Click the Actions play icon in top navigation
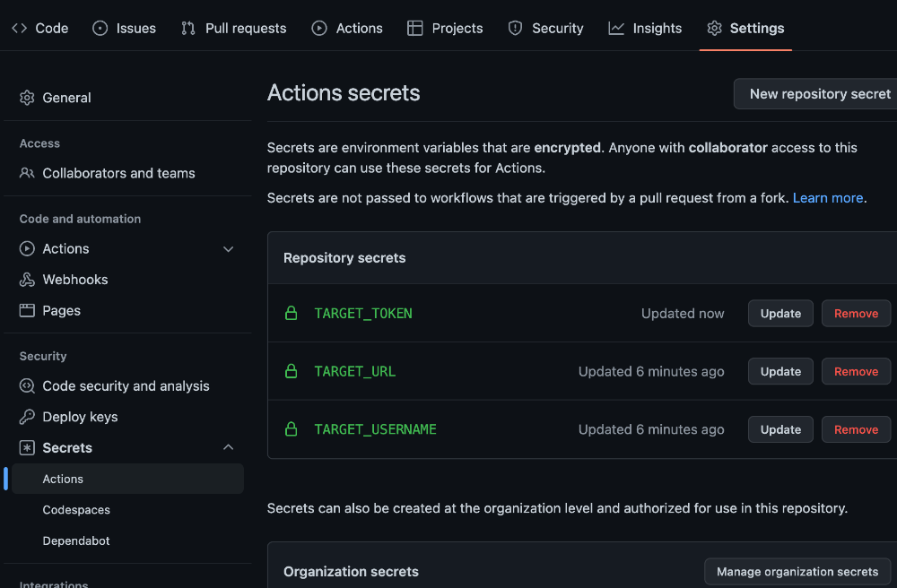Image resolution: width=897 pixels, height=588 pixels. (319, 28)
